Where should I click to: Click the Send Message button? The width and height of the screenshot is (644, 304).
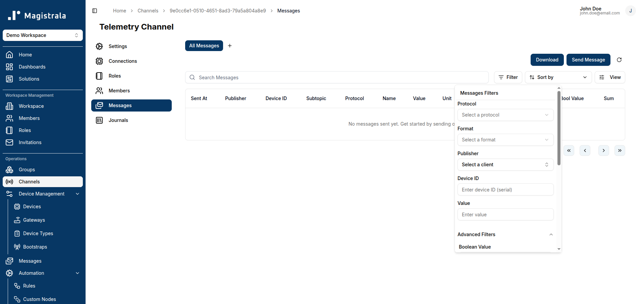point(588,60)
